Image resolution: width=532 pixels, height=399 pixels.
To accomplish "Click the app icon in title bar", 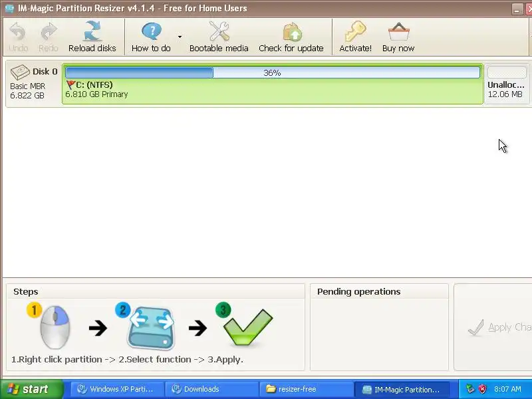I will pos(9,9).
